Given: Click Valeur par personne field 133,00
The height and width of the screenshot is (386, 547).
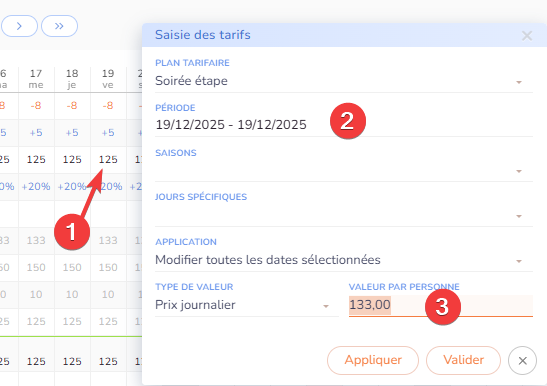Looking at the screenshot, I should coord(441,305).
